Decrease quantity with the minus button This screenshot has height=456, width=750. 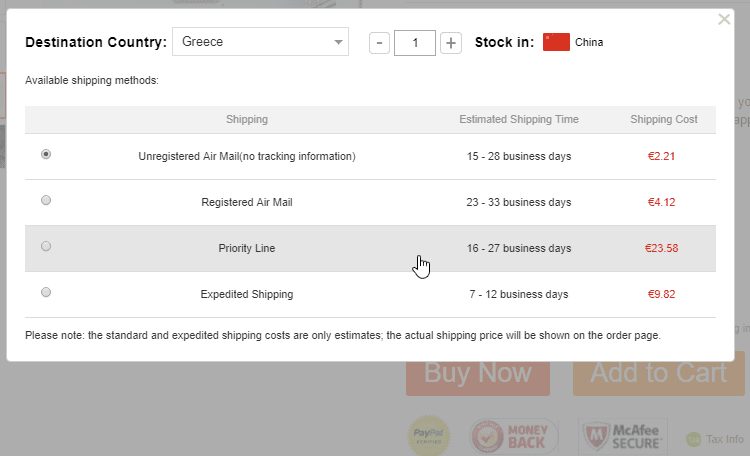[380, 42]
